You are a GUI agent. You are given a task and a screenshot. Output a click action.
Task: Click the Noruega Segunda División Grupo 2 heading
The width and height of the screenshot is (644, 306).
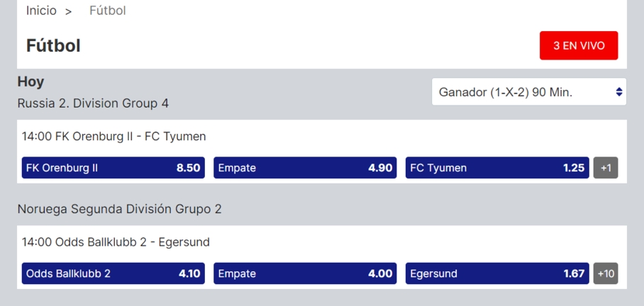119,209
